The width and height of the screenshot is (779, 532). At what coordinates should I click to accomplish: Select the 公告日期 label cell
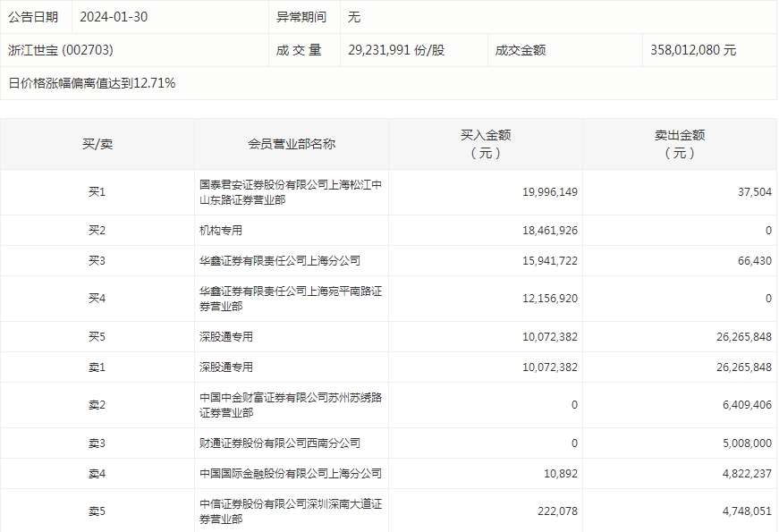(x=37, y=17)
